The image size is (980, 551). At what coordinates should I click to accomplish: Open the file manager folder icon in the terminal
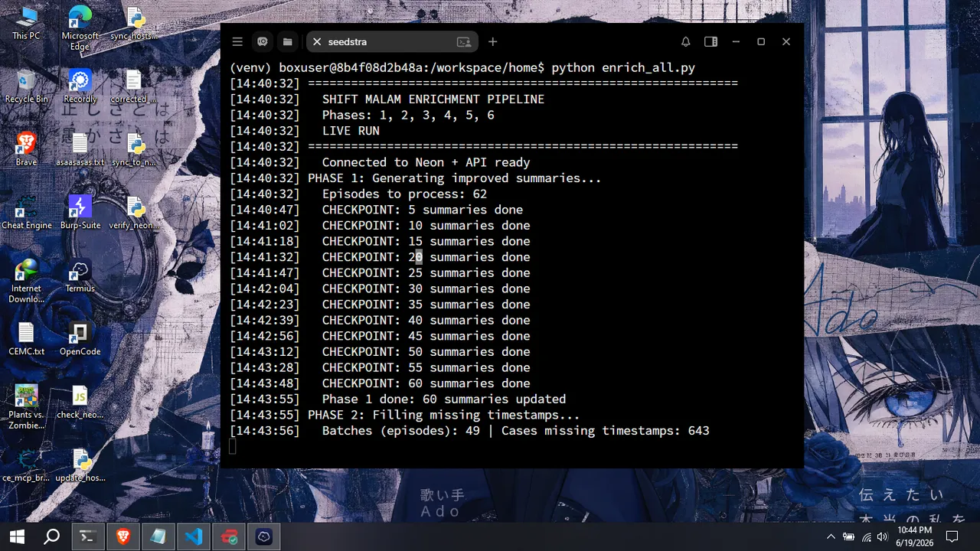click(x=287, y=41)
